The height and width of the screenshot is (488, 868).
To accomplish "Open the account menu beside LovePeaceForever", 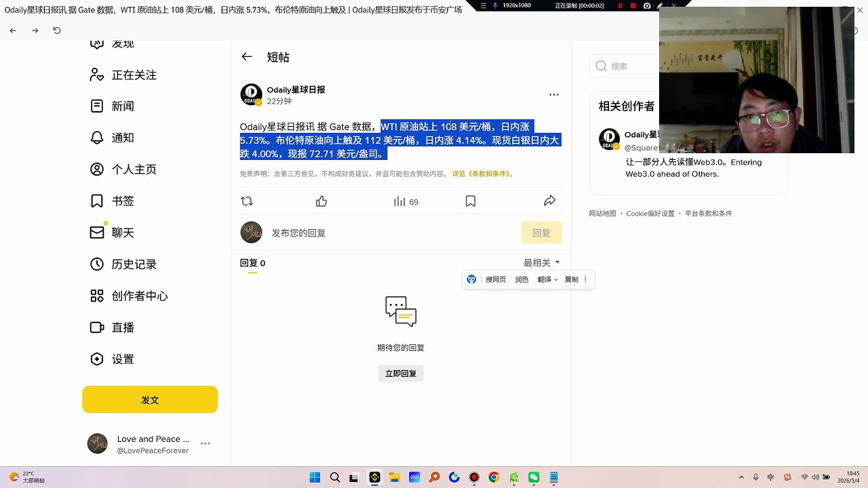I will pyautogui.click(x=205, y=443).
